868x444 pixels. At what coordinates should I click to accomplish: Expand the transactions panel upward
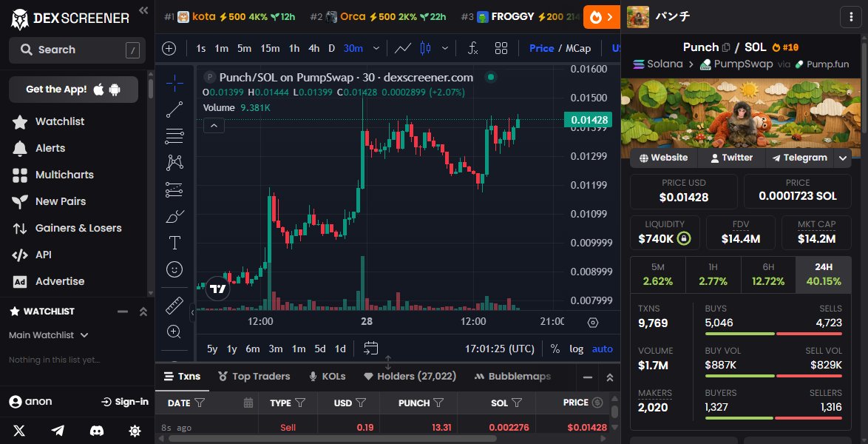click(x=609, y=377)
